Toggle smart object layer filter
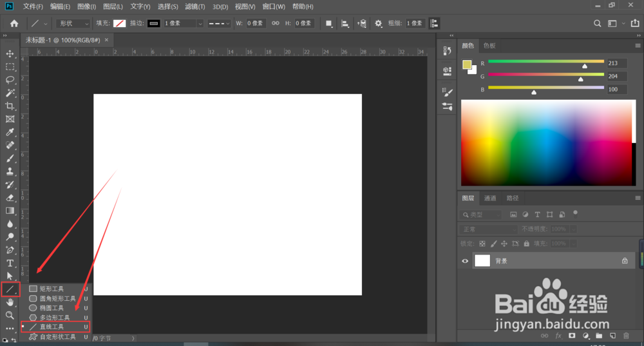This screenshot has width=644, height=346. click(x=562, y=215)
